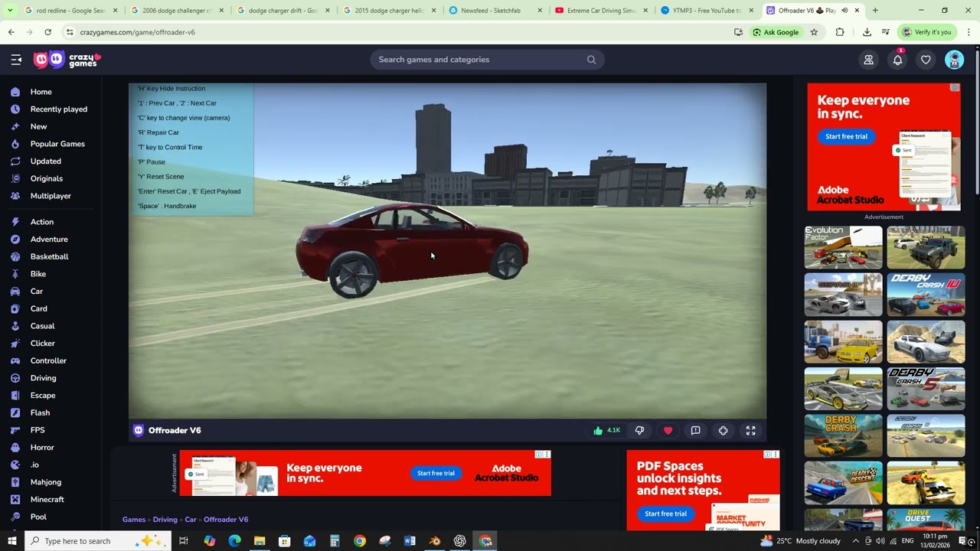
Task: Open File Explorer on the taskbar
Action: (260, 541)
